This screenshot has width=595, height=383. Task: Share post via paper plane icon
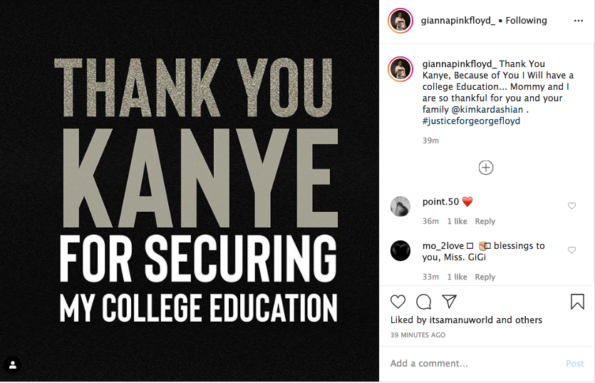tap(449, 301)
